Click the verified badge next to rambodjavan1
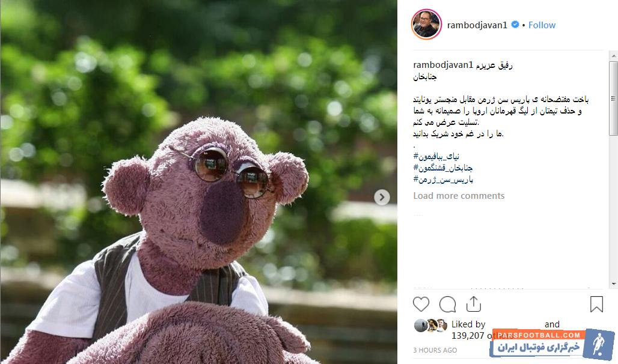 pyautogui.click(x=515, y=25)
